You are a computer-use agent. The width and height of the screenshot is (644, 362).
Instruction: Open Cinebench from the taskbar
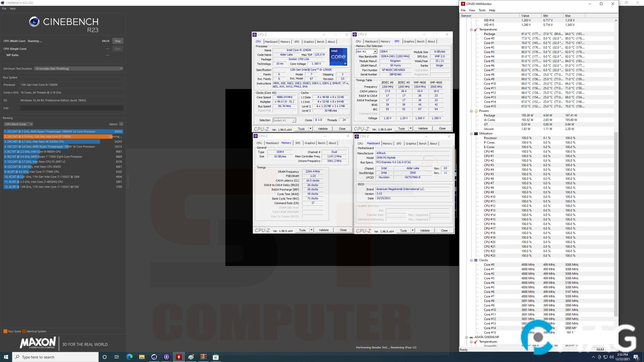pos(154,357)
